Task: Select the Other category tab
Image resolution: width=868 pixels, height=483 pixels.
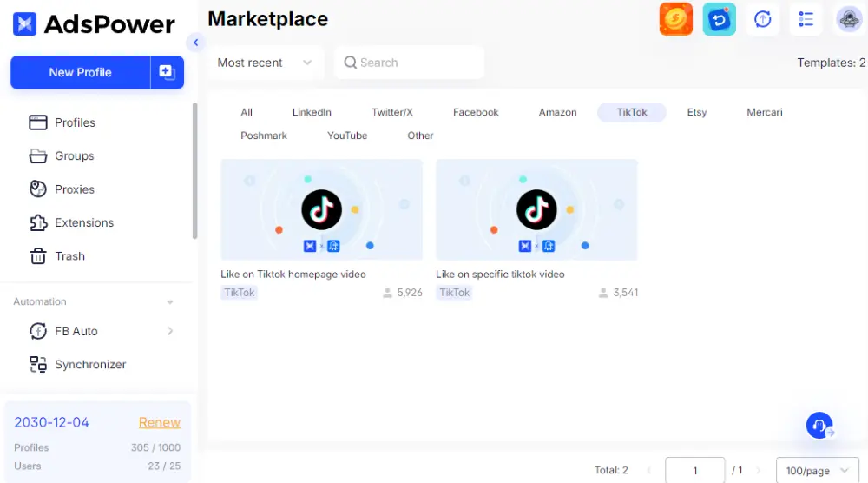Action: point(420,136)
